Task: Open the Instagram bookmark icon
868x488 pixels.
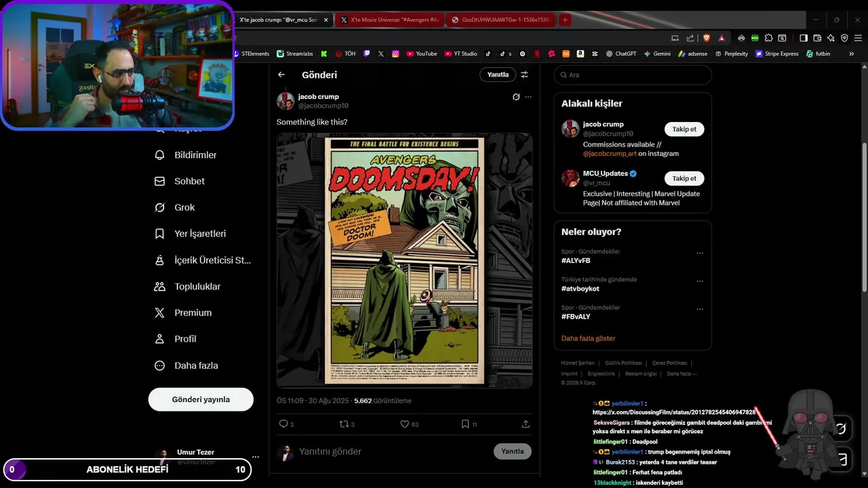Action: (x=395, y=54)
